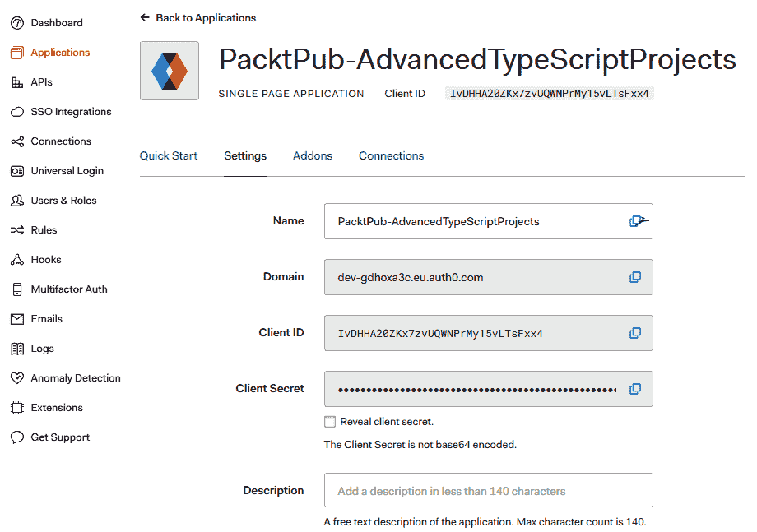The image size is (757, 532).
Task: Switch to the Addons tab
Action: tap(313, 155)
